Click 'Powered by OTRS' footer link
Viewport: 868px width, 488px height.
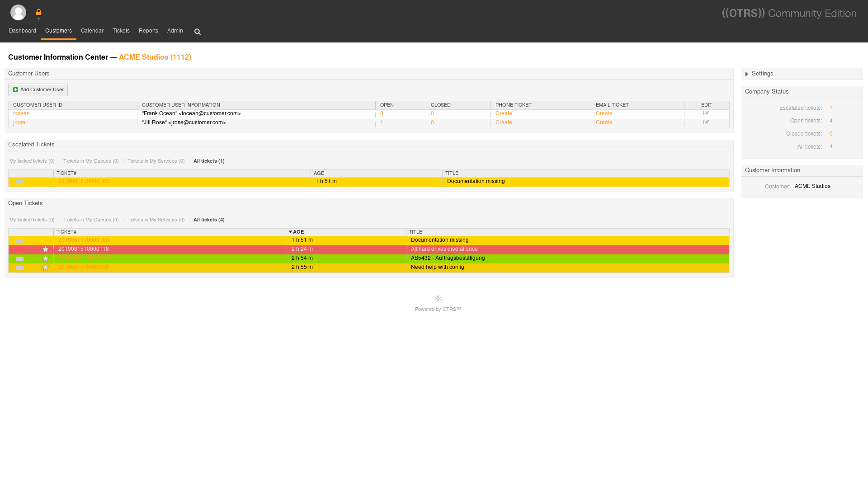pos(438,310)
